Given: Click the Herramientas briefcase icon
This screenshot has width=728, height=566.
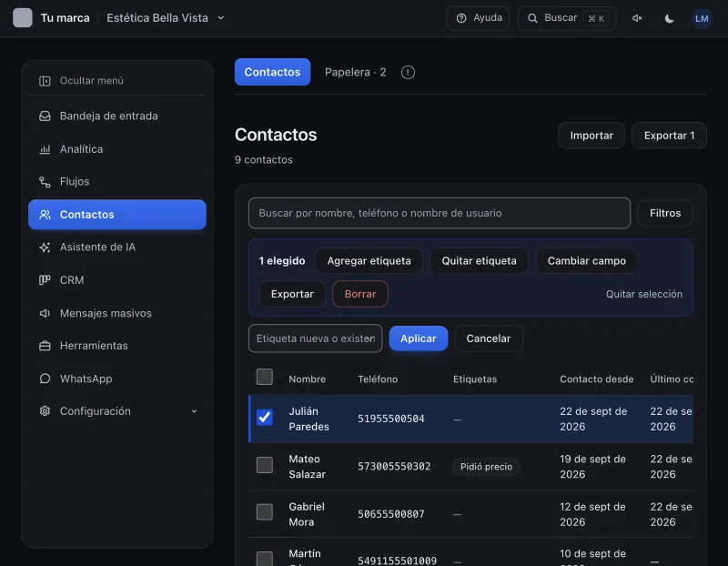Looking at the screenshot, I should click(x=45, y=346).
